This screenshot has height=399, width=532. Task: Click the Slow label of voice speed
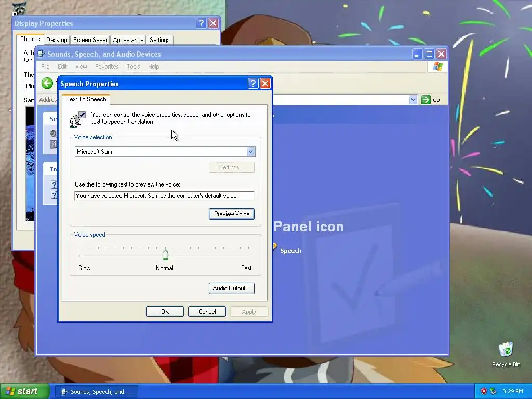(85, 268)
